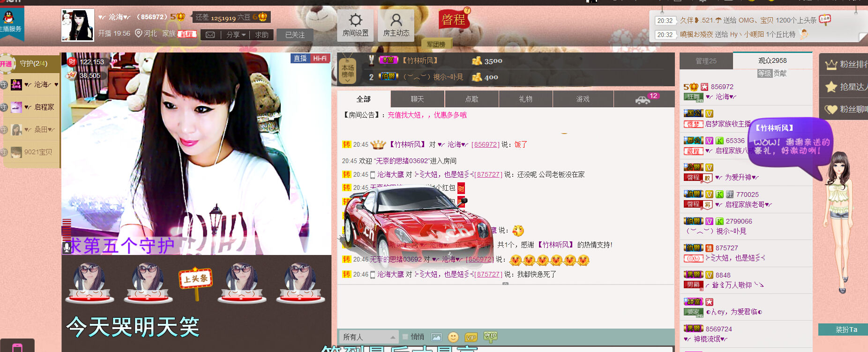Switch to the 礼物 tab

pyautogui.click(x=525, y=99)
